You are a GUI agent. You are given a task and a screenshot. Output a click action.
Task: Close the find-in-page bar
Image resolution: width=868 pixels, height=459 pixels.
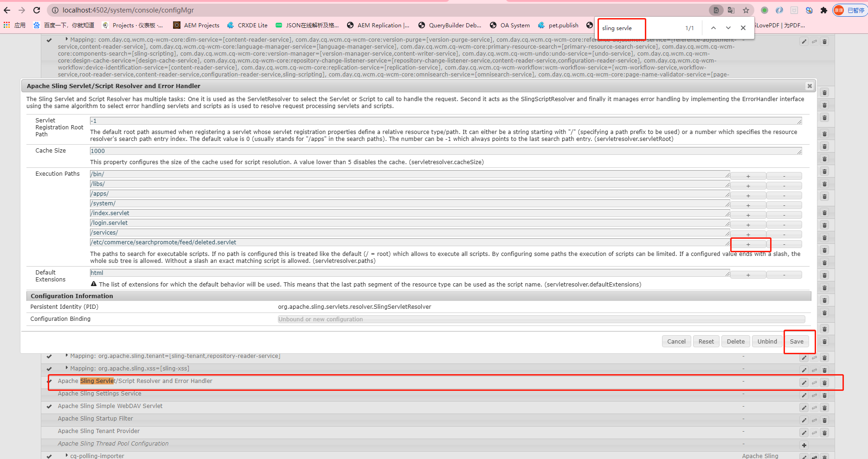click(743, 28)
